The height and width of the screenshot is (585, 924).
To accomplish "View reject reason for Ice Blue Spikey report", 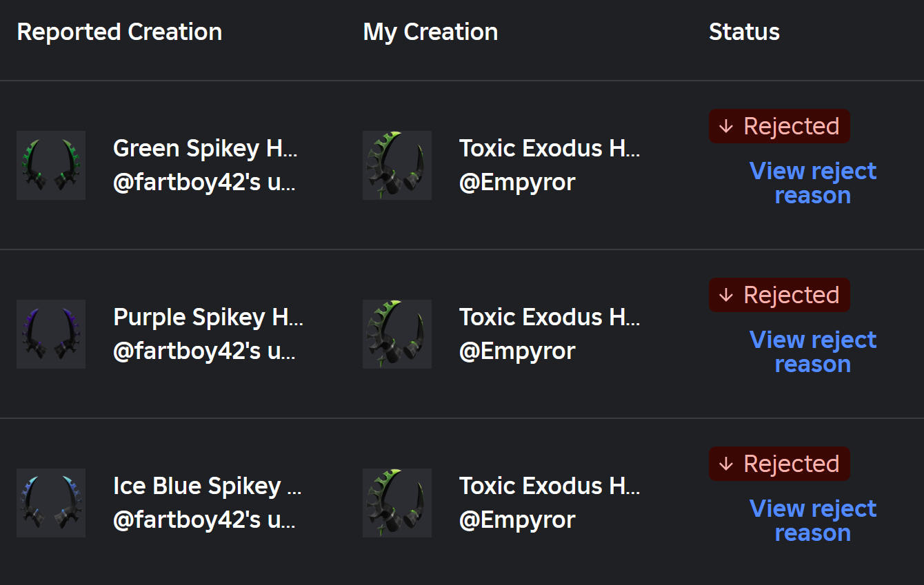I will point(813,520).
